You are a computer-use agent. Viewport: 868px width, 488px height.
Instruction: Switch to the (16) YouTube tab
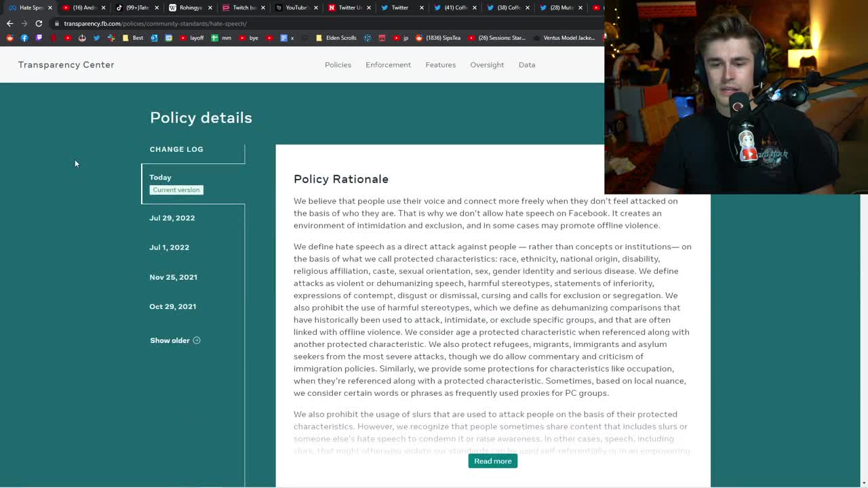pos(84,7)
